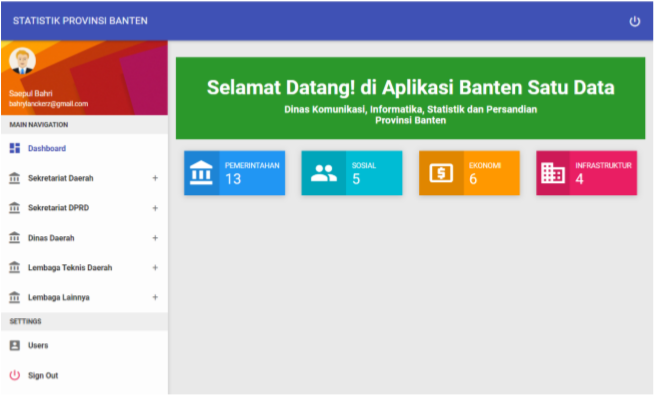This screenshot has width=656, height=397.
Task: Open the Ekonomi 6 card
Action: point(469,173)
